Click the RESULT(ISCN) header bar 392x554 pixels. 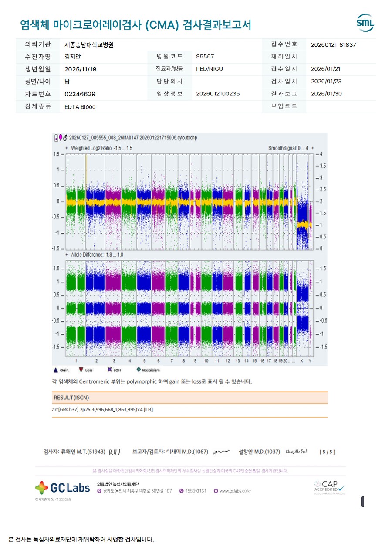pos(189,398)
